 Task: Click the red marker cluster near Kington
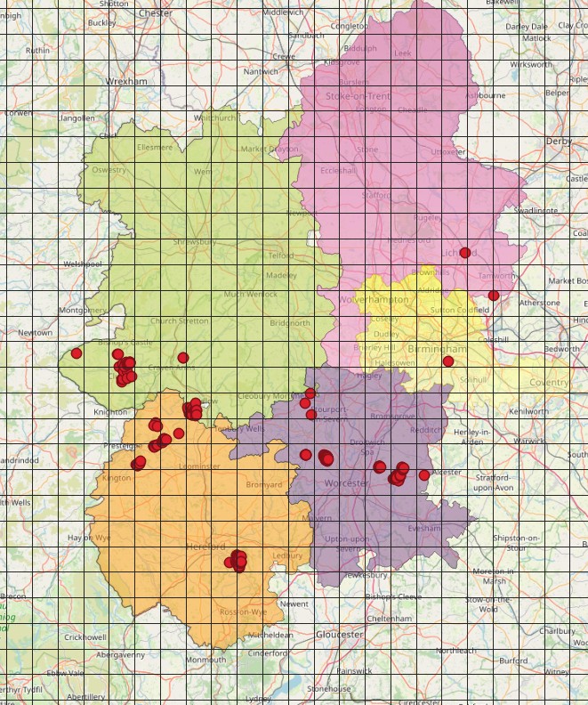coord(138,463)
